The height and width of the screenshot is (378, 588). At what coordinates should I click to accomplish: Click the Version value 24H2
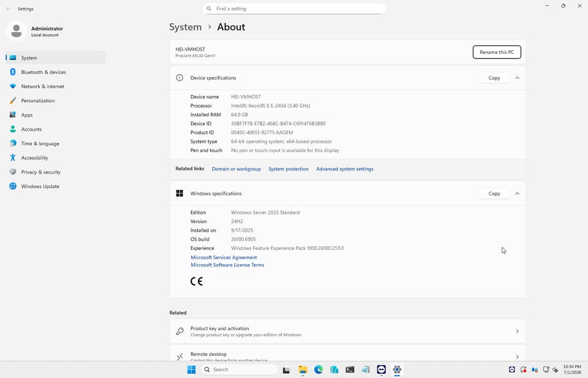(x=237, y=221)
